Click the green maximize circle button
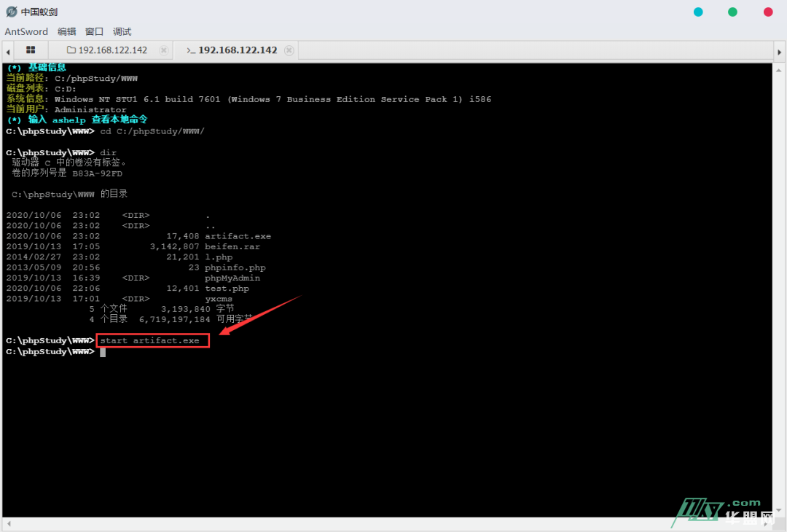 (x=732, y=12)
